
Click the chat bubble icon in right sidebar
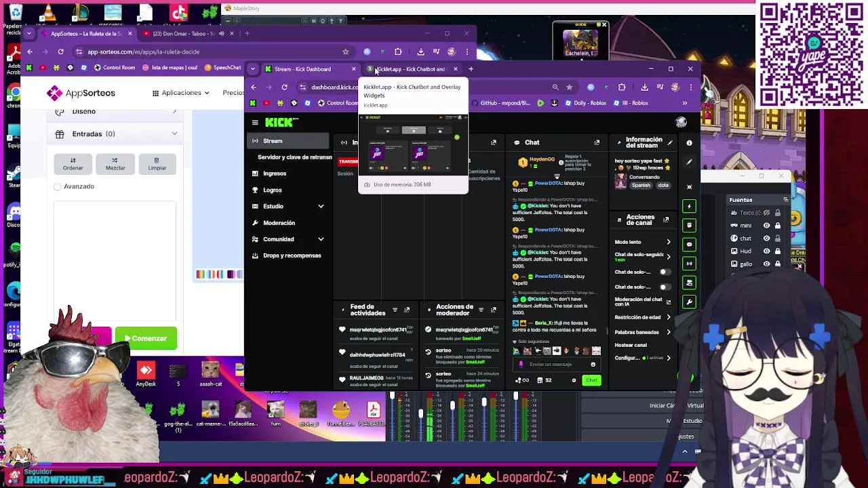(689, 244)
